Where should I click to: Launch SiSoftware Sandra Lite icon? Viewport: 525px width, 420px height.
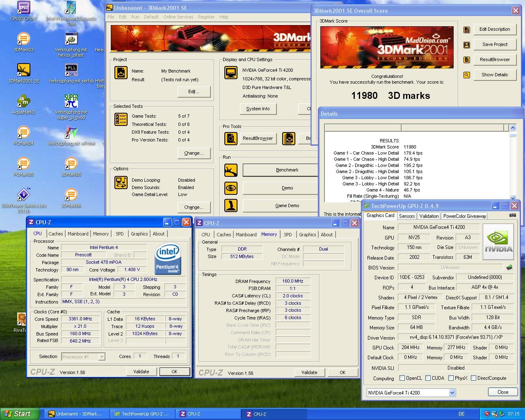tap(23, 195)
